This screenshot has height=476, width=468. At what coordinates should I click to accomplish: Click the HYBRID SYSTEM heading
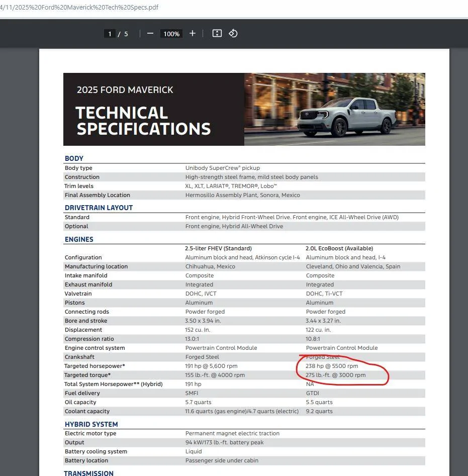91,424
